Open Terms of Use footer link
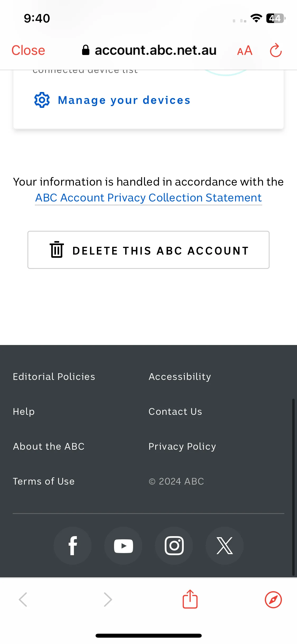 tap(44, 481)
